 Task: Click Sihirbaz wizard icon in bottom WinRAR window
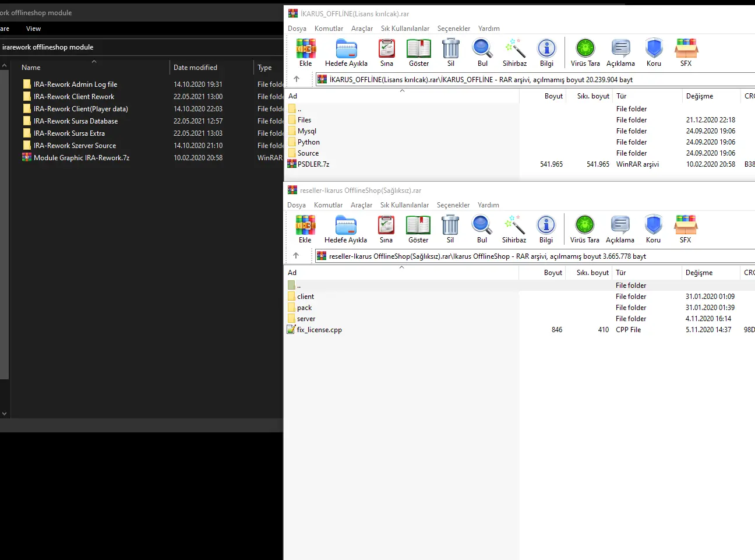514,228
